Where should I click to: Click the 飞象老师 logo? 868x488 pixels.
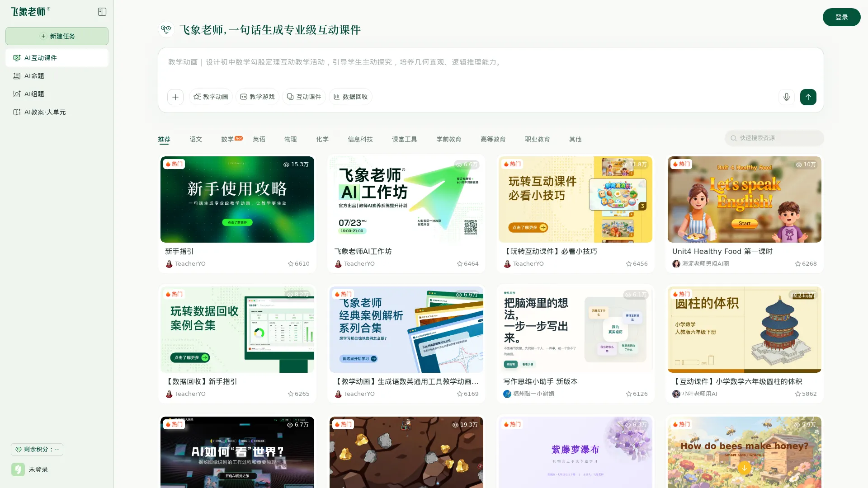pyautogui.click(x=30, y=12)
